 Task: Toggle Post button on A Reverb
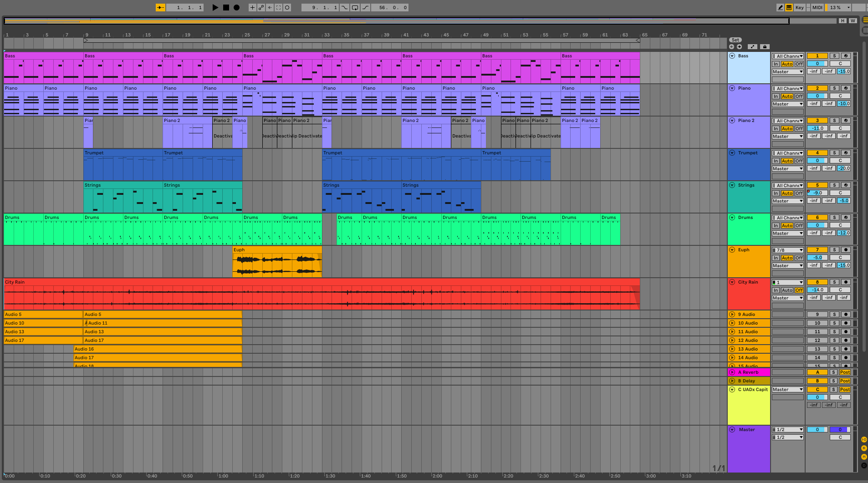coord(845,372)
